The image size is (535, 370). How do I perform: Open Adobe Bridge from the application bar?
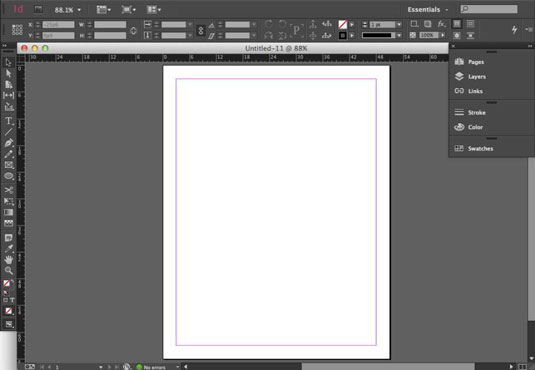(38, 10)
